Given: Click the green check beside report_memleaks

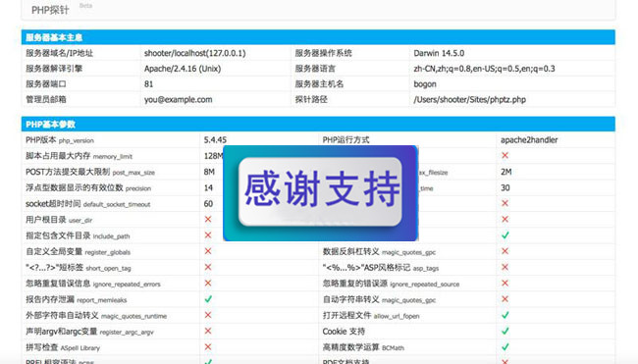Looking at the screenshot, I should (x=208, y=299).
